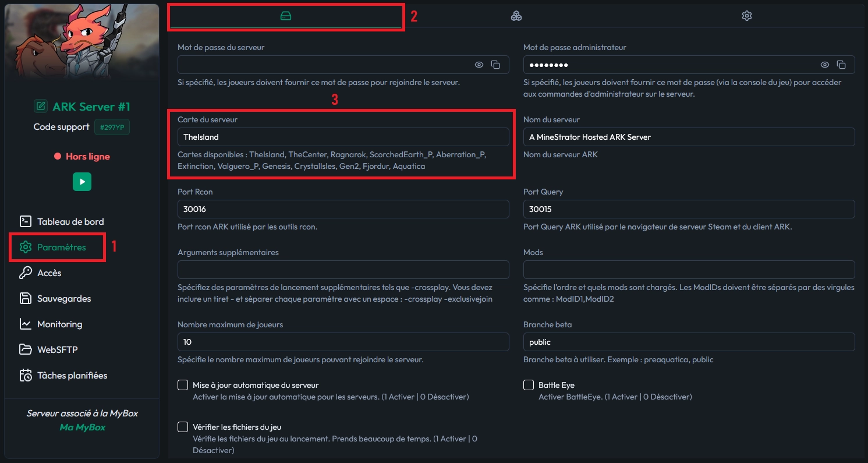Copy the administrator password
Screen dimensions: 868x463
coord(842,65)
